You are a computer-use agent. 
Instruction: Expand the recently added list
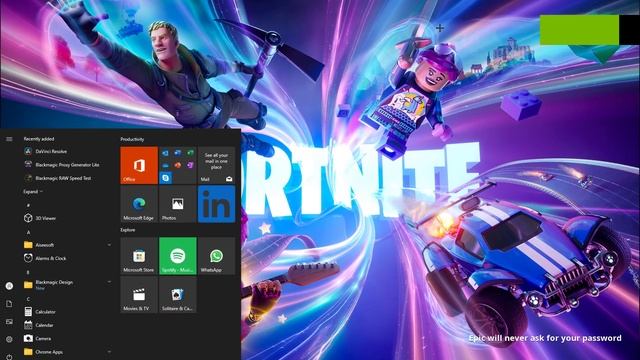(x=33, y=191)
